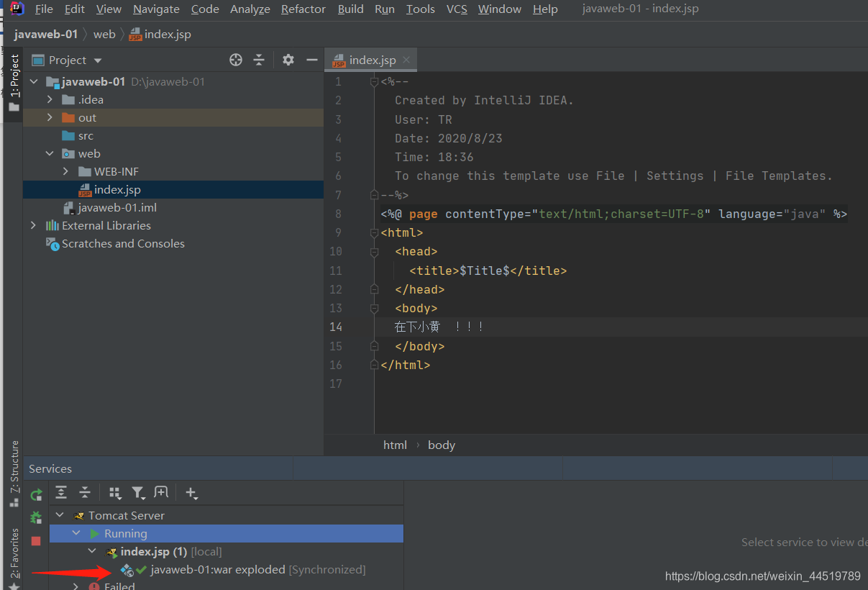The width and height of the screenshot is (868, 590).
Task: Open the Build menu
Action: (x=350, y=9)
